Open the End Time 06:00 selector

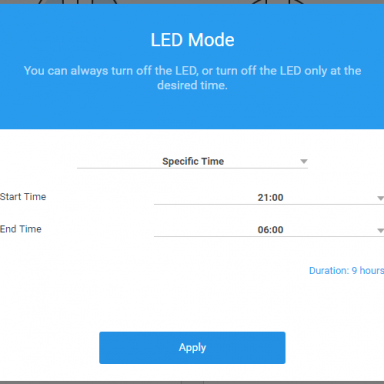[x=269, y=230]
